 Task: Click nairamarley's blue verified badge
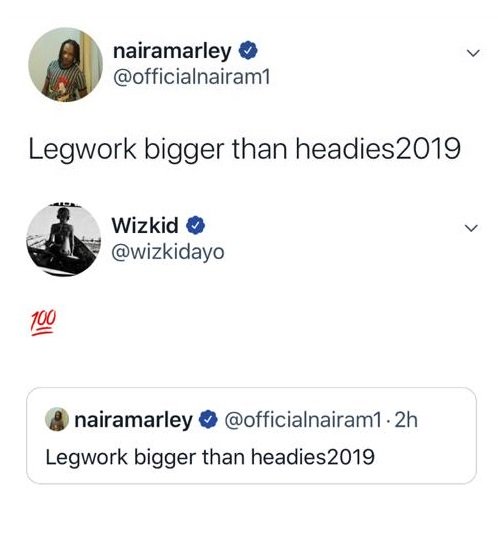click(x=248, y=50)
